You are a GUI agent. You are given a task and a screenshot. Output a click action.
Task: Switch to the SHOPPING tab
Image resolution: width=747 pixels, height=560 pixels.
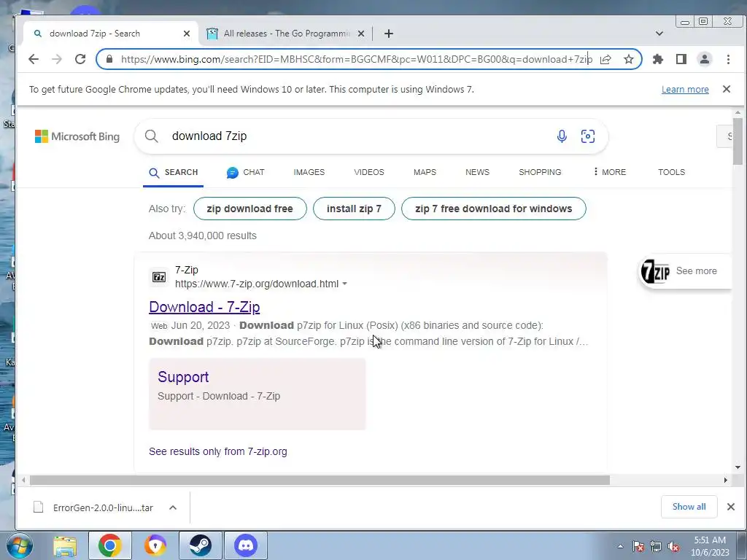coord(540,172)
